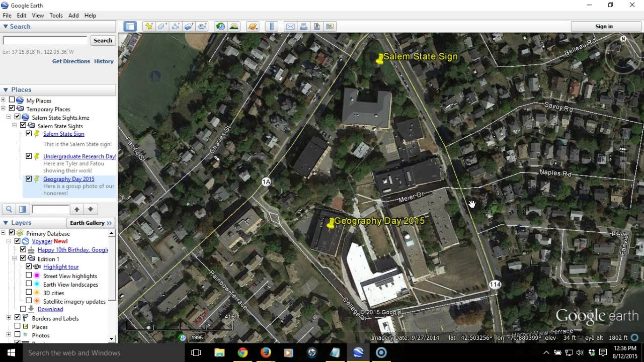Viewport: 644px width, 362px height.
Task: Uncheck the Salem State Sign placemark checkbox
Action: 29,134
